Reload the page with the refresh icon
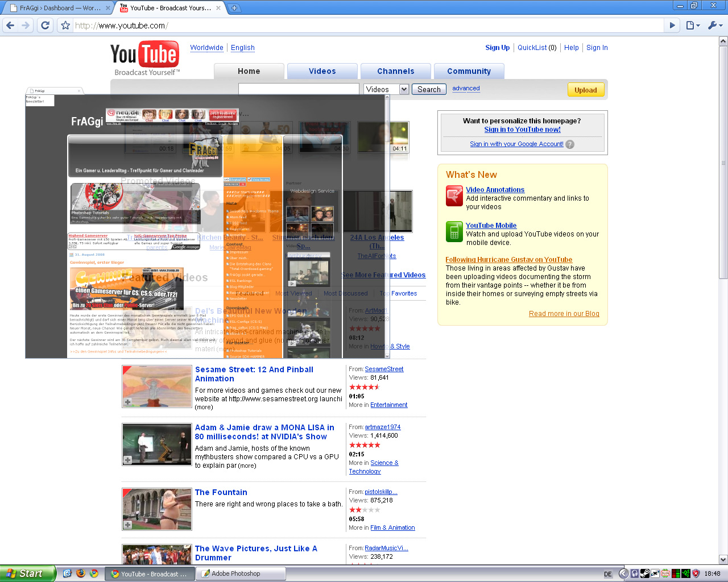This screenshot has height=582, width=728. tap(45, 25)
